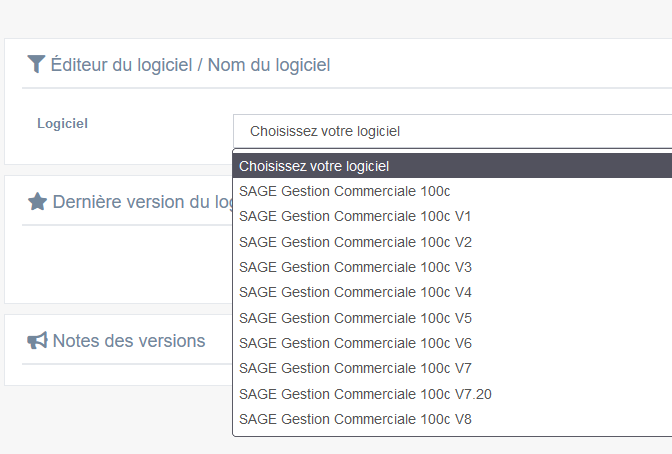Select the SAGE Gestion Commerciale 100c V7 option
Image resolution: width=672 pixels, height=454 pixels.
pos(355,368)
